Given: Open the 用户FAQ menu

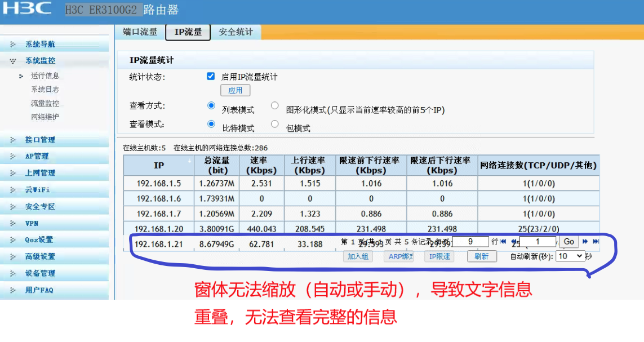Looking at the screenshot, I should (39, 290).
